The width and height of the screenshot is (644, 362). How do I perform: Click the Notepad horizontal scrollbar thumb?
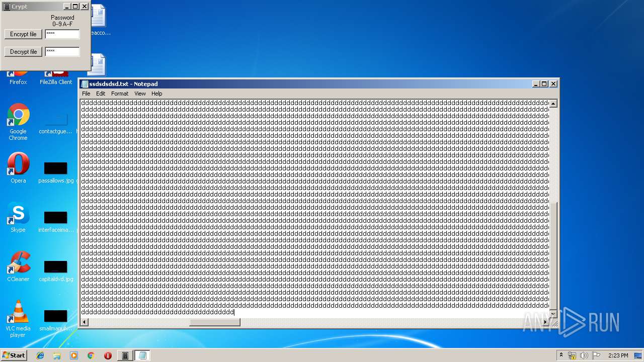pos(215,322)
